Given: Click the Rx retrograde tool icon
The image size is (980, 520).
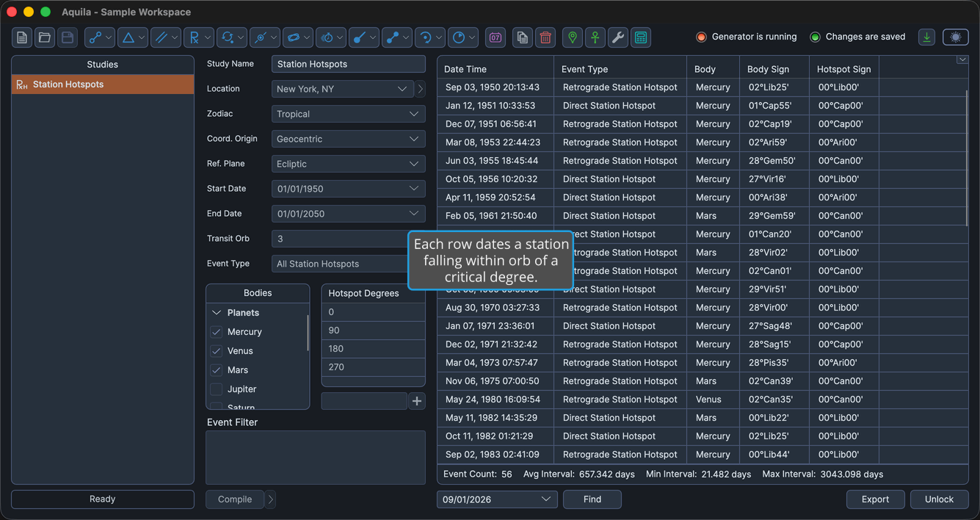Looking at the screenshot, I should pyautogui.click(x=195, y=37).
